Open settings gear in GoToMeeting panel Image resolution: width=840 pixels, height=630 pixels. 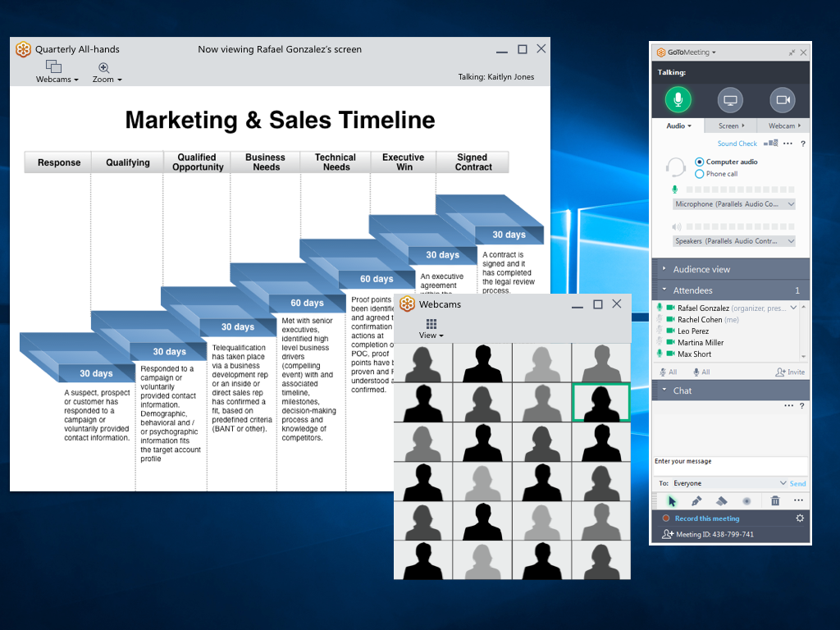pyautogui.click(x=800, y=518)
